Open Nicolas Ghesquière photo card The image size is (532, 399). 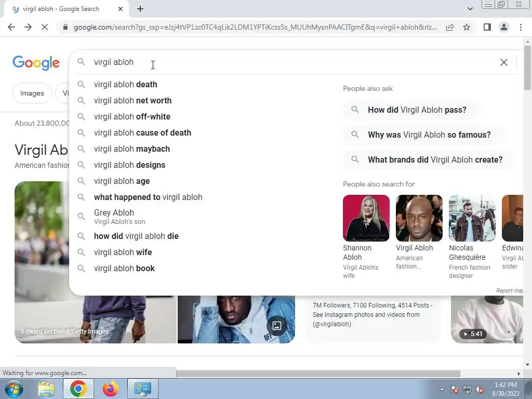pyautogui.click(x=472, y=237)
